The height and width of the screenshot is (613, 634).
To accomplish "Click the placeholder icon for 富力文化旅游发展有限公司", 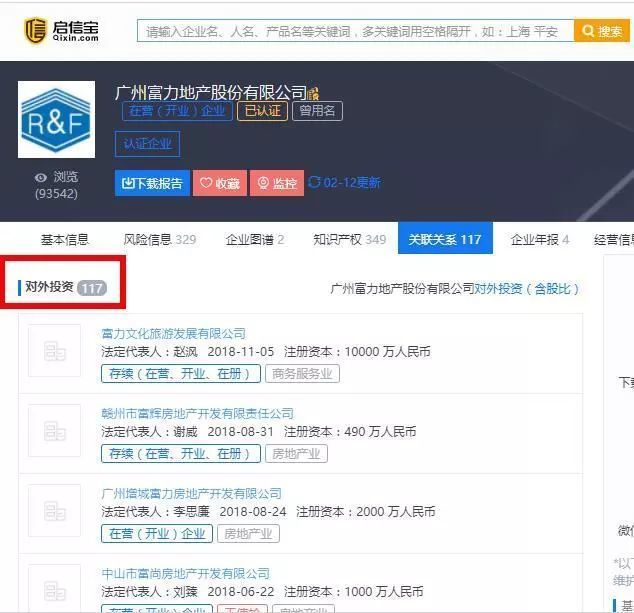I will 54,351.
